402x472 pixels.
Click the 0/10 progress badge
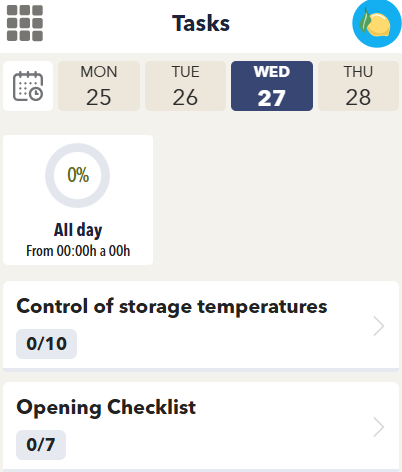tap(47, 344)
